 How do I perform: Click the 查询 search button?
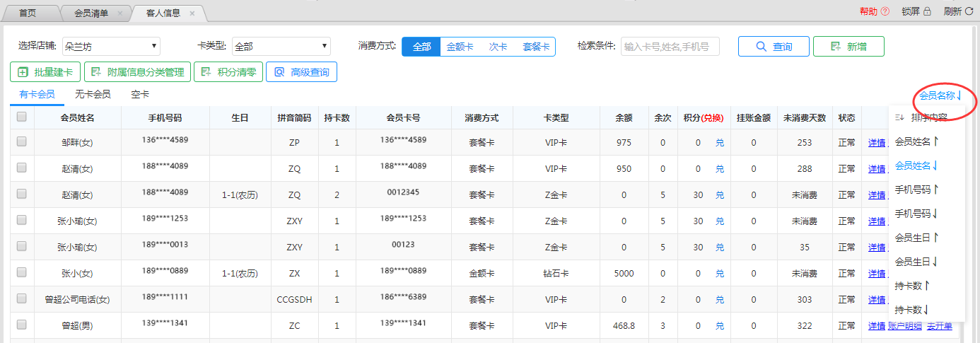tap(774, 47)
